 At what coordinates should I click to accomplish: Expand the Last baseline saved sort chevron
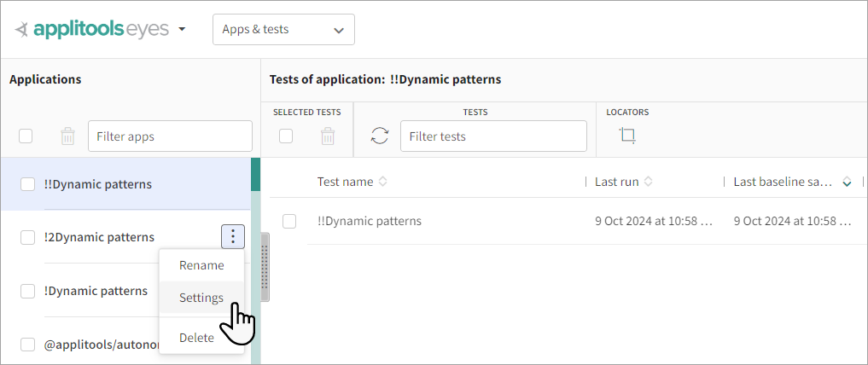847,182
